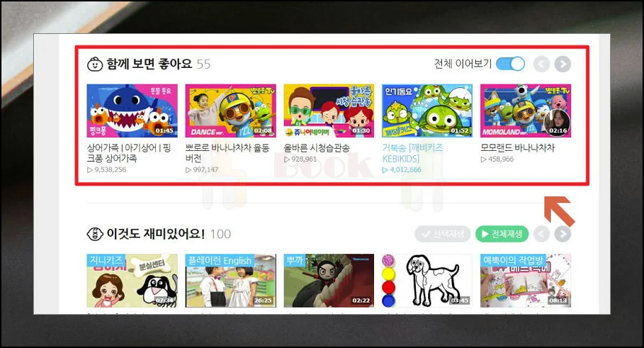Click the 전체재생 green button
Image resolution: width=644 pixels, height=348 pixels.
point(502,234)
